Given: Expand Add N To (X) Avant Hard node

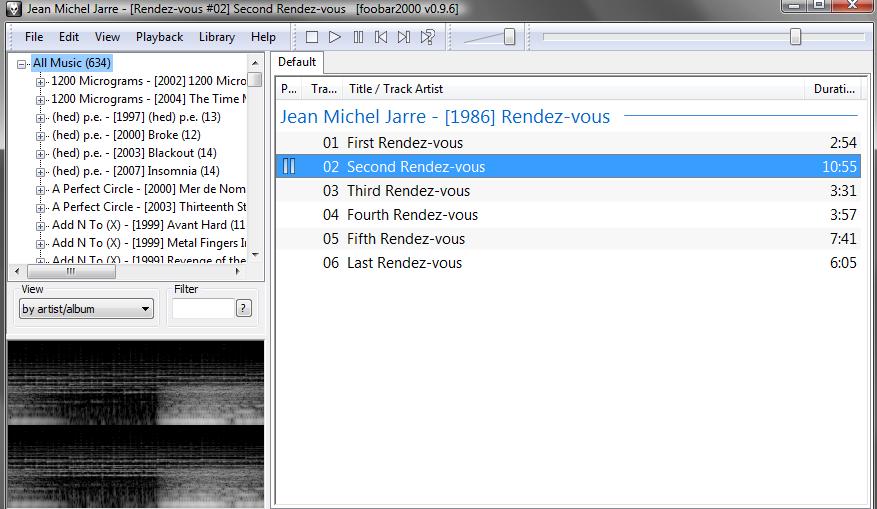Looking at the screenshot, I should (40, 226).
